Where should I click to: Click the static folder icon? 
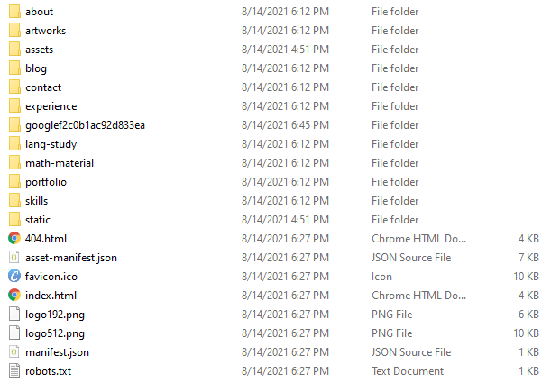tap(14, 220)
